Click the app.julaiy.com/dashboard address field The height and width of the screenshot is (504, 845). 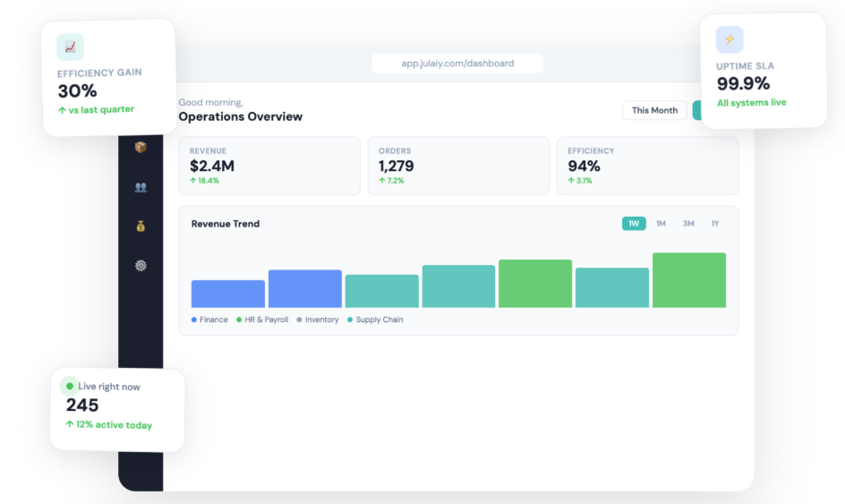tap(457, 63)
